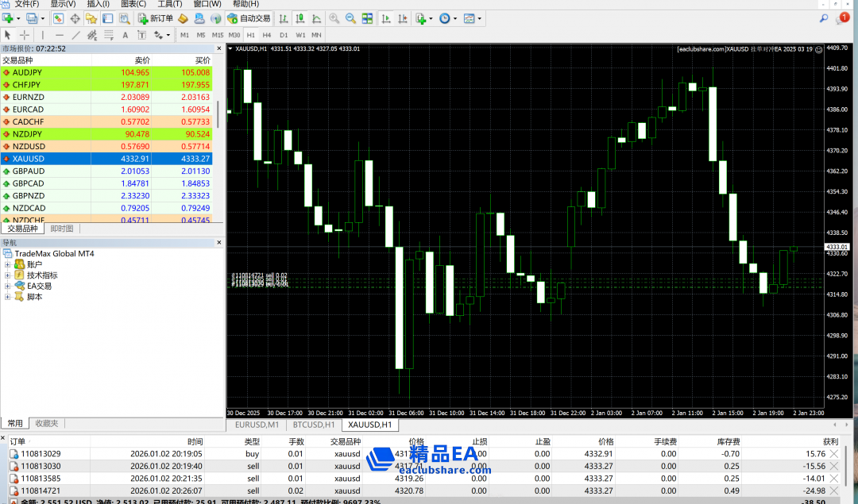
Task: Expand the EA交易 tree node
Action: point(8,286)
